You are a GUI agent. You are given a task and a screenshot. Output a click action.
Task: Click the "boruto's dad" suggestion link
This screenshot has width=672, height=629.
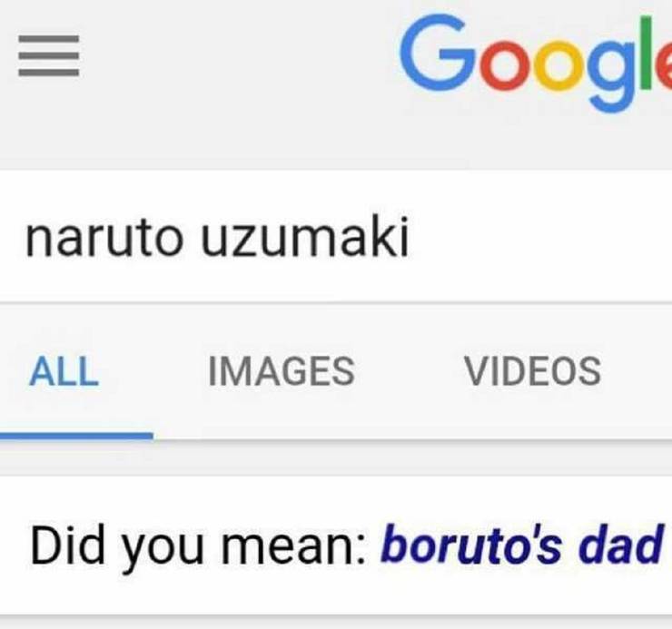(x=521, y=546)
